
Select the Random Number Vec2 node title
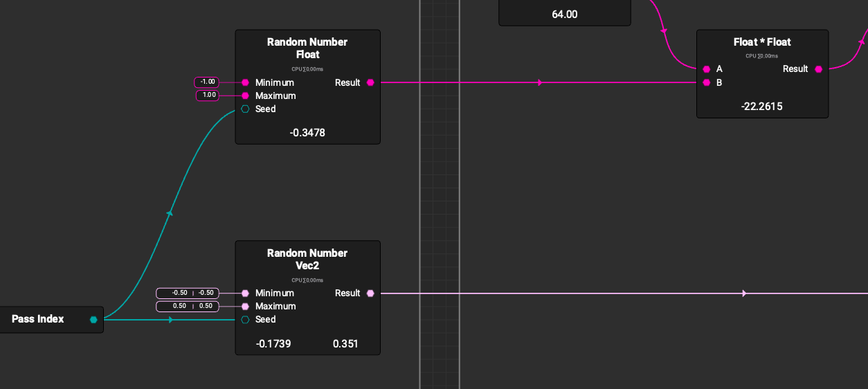[307, 260]
